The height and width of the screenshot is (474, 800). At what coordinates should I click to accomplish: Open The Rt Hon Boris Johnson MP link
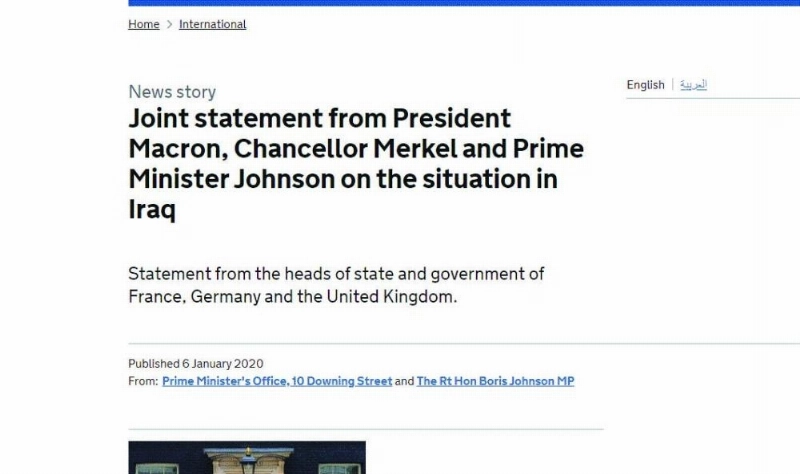click(495, 381)
